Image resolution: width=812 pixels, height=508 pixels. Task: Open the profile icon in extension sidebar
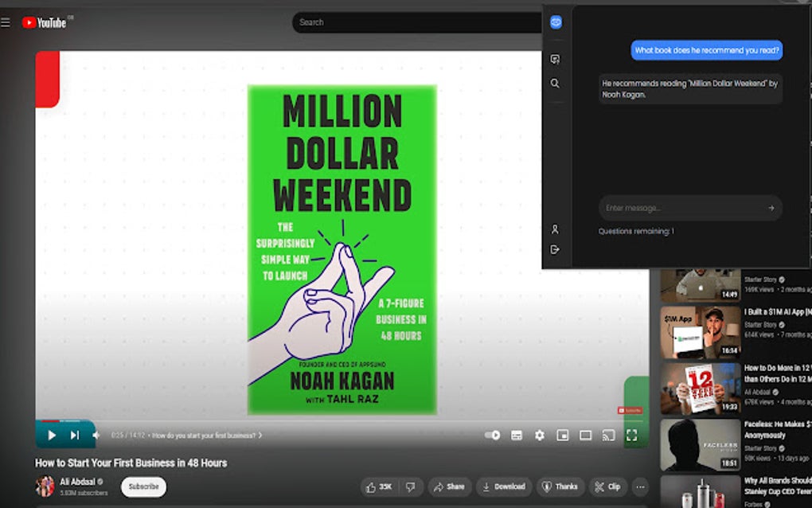555,229
